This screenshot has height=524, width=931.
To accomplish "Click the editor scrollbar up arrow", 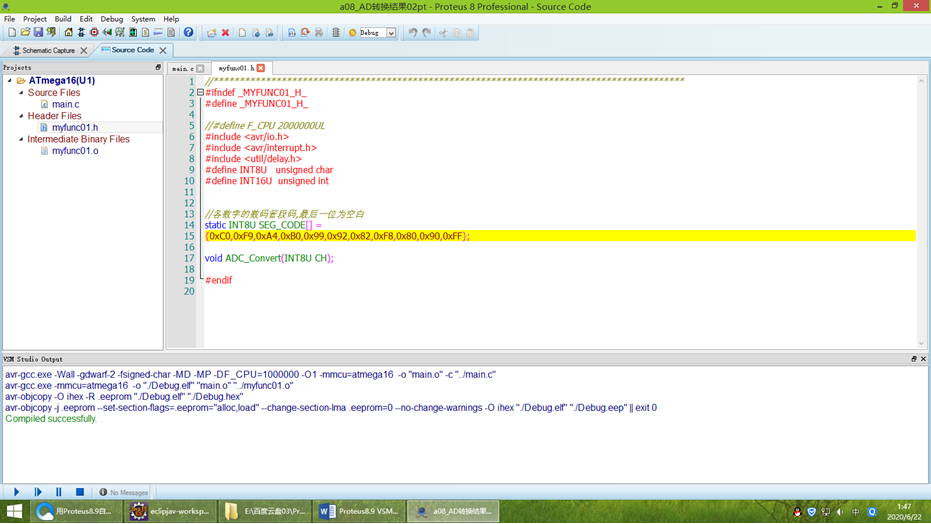I will tap(922, 81).
